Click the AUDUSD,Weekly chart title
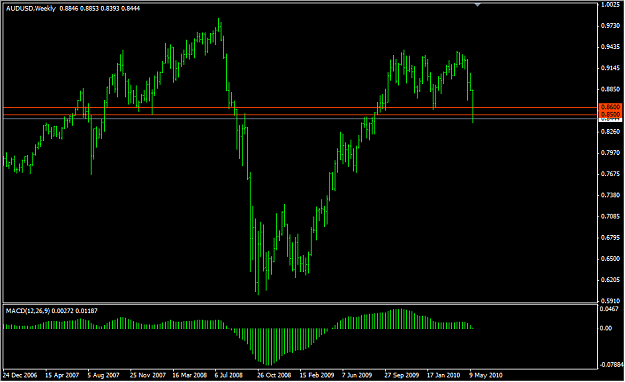Viewport: 625px width, 382px height. point(31,8)
